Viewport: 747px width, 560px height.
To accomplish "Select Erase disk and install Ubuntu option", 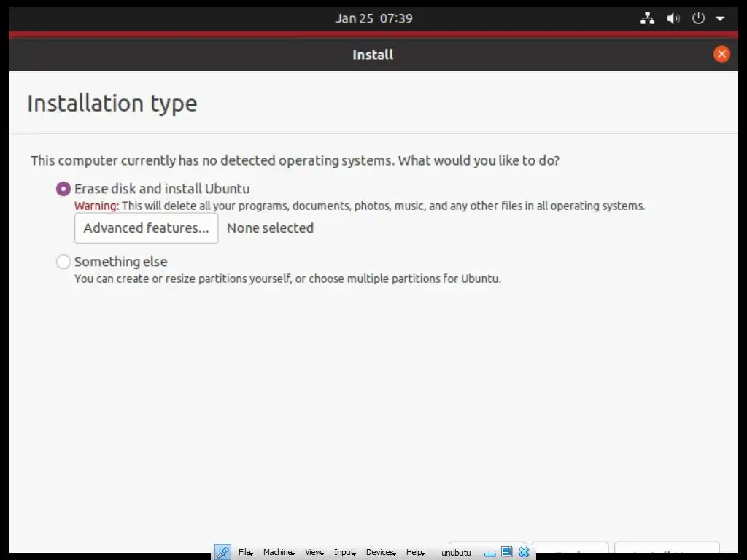I will pos(63,189).
